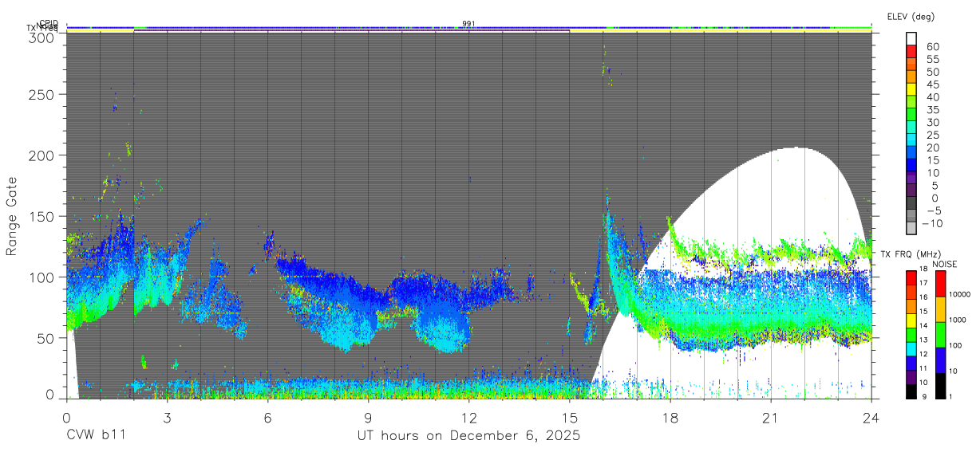Click the "9" tick label on the UT hour axis

pyautogui.click(x=368, y=417)
